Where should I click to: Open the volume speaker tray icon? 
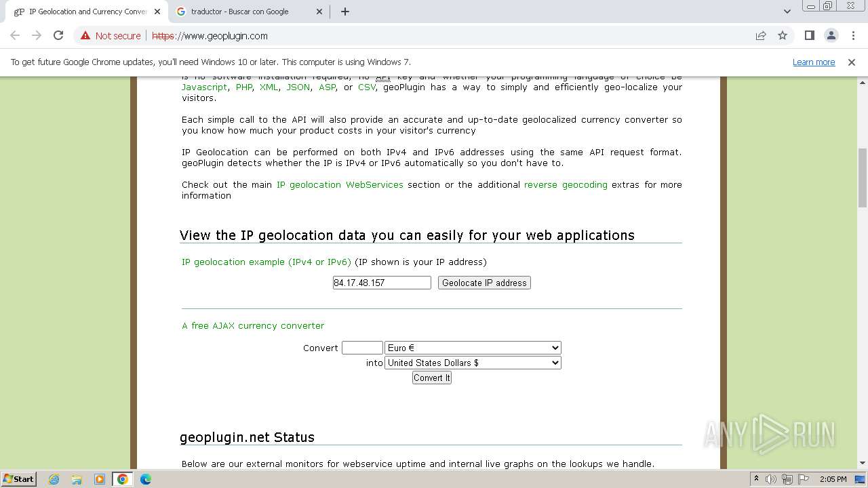[x=771, y=479]
